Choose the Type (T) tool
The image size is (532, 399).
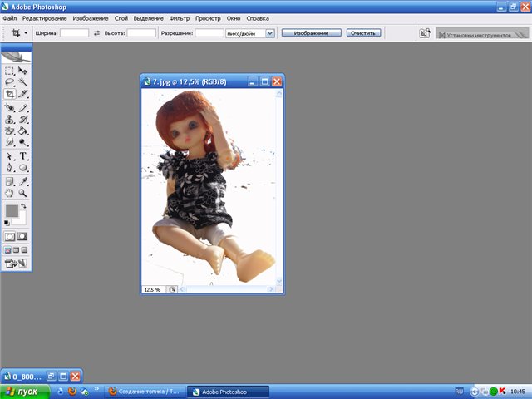[23, 156]
